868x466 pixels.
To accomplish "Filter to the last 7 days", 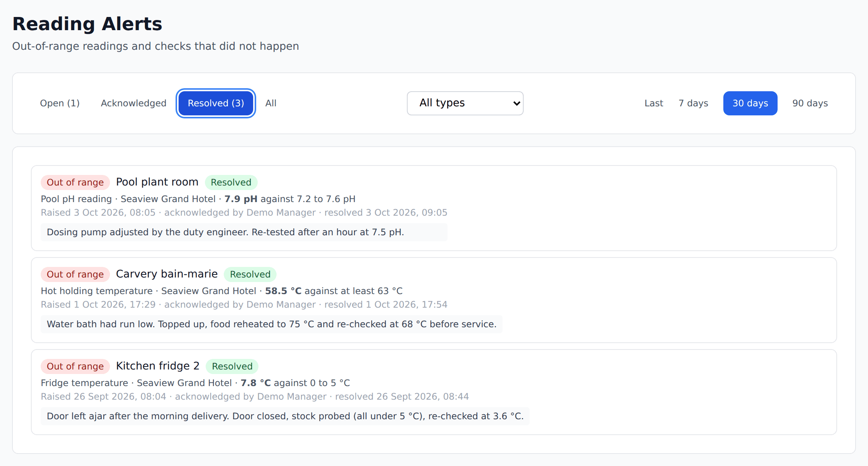I will pos(693,103).
